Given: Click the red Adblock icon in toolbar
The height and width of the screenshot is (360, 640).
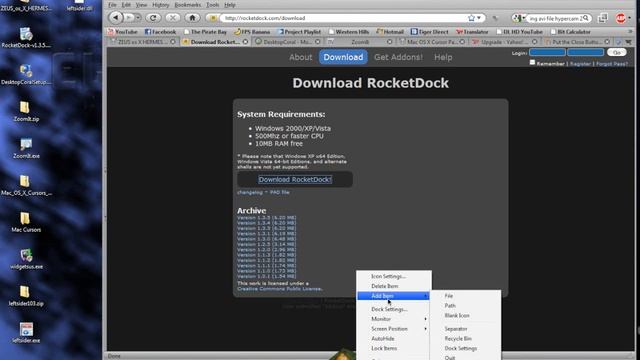Looking at the screenshot, I should pyautogui.click(x=621, y=18).
